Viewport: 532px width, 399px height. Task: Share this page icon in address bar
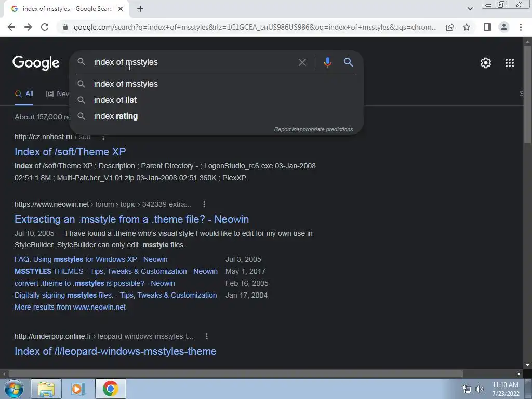pos(450,27)
